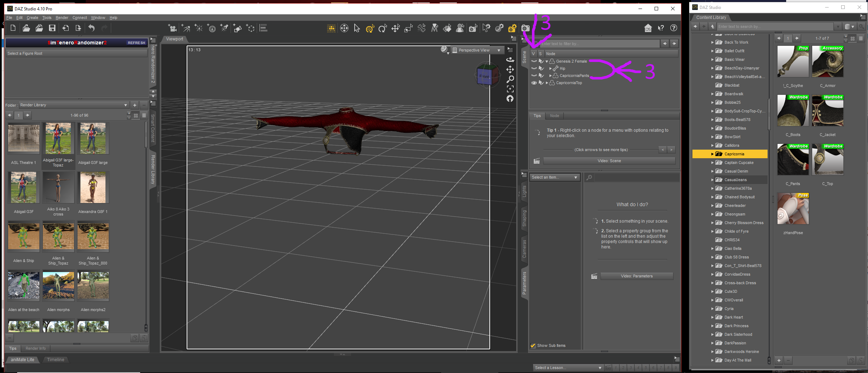Pick the Translate move tool
Image resolution: width=868 pixels, height=373 pixels.
tap(395, 28)
